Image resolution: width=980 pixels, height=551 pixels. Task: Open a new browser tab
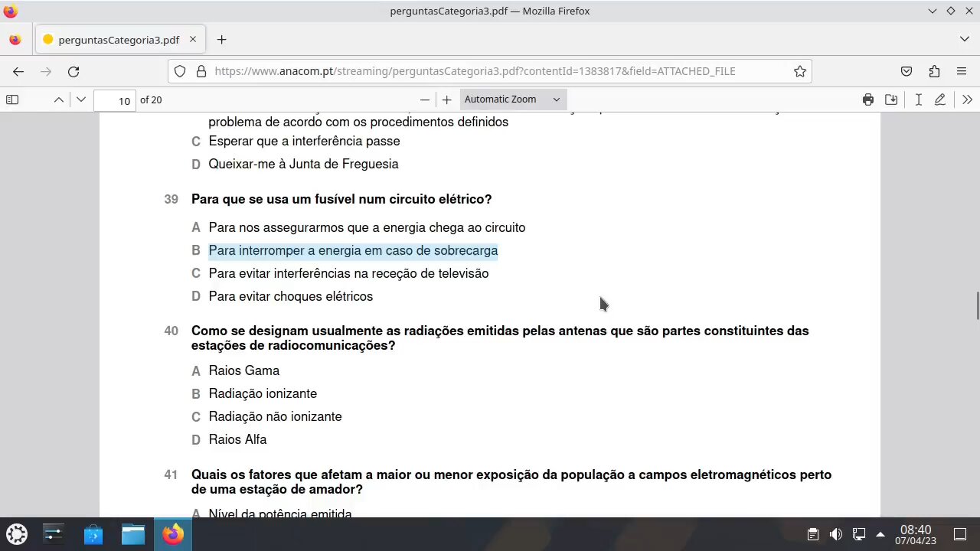[221, 40]
